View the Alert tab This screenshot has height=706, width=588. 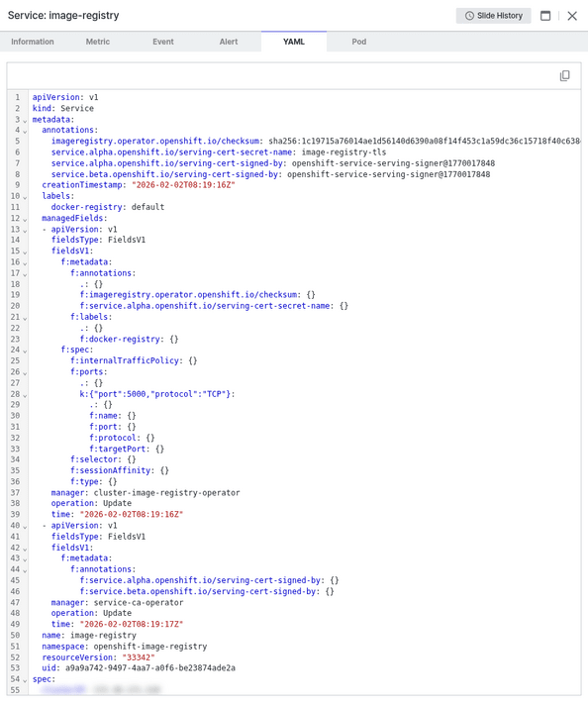click(x=229, y=42)
